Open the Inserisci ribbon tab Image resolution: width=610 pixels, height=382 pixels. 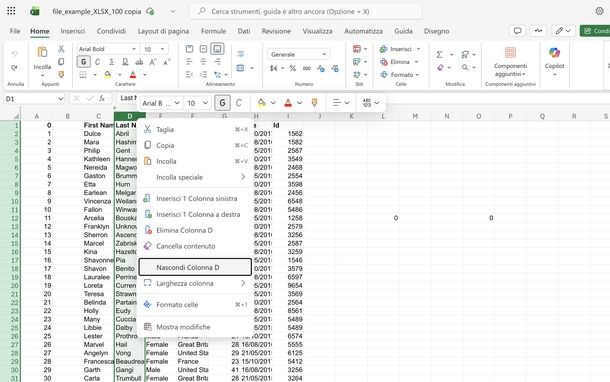point(72,31)
